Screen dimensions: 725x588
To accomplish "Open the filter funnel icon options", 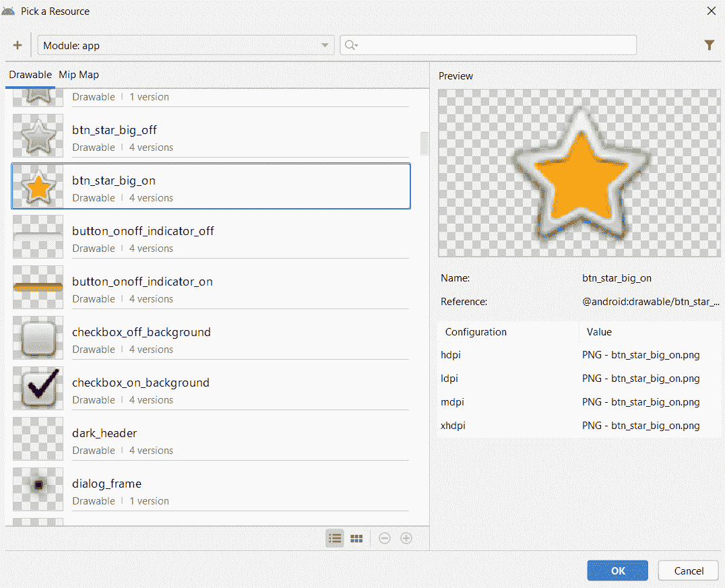I will click(x=710, y=44).
